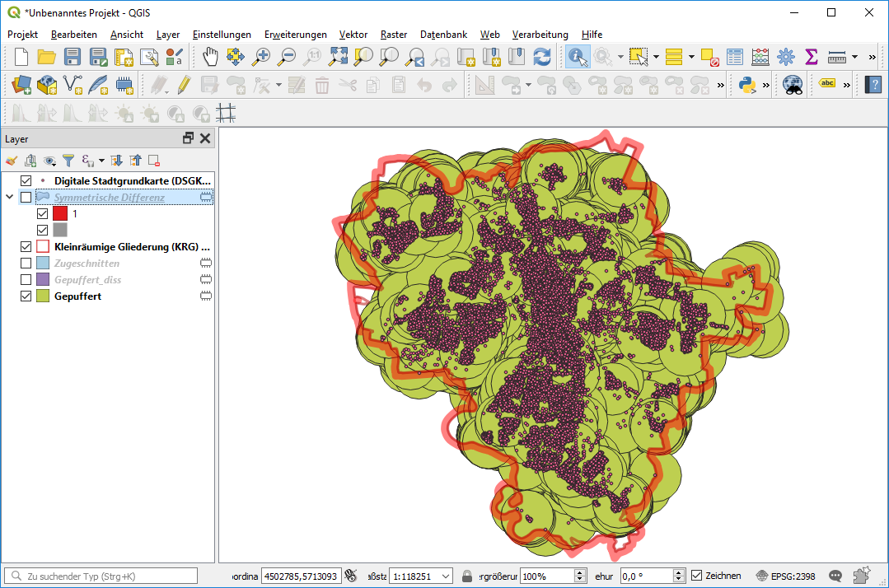Click the Zoom In magnifier tool

pos(261,57)
